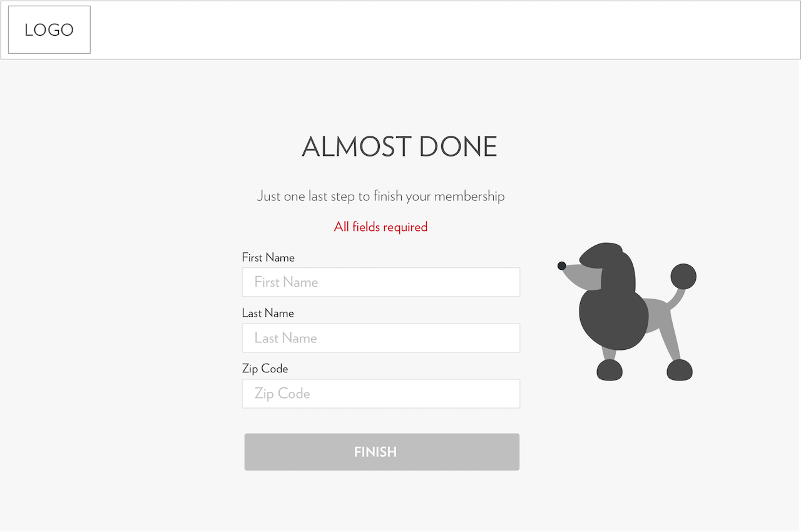Click the First Name label
Screen dimensions: 801x532
[268, 257]
